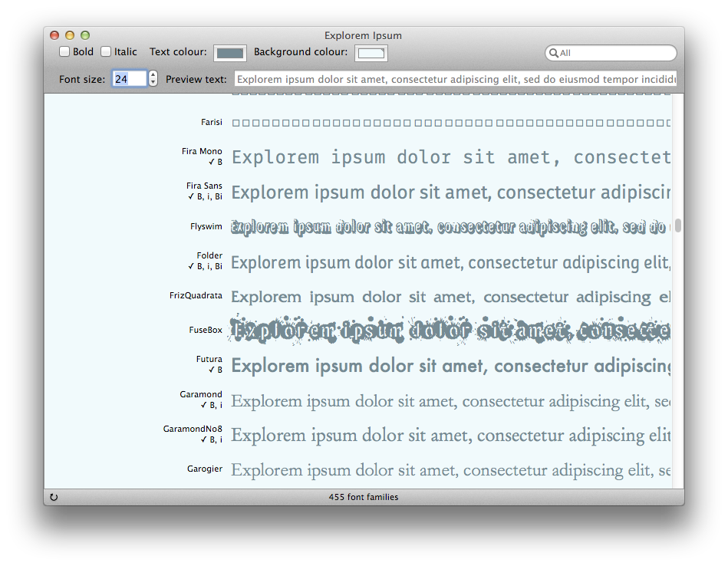Click the vertical scrollbar thumb
The height and width of the screenshot is (566, 728).
pyautogui.click(x=678, y=225)
